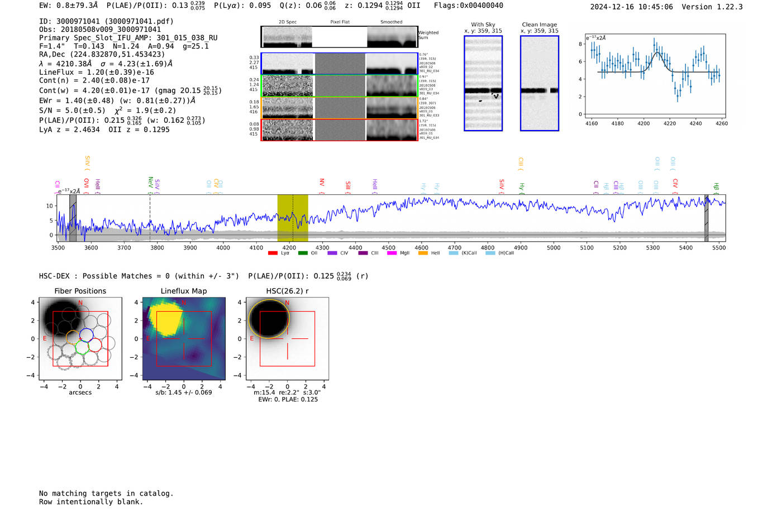This screenshot has width=782, height=532.
Task: Click the CIV legend color swatch
Action: click(332, 253)
